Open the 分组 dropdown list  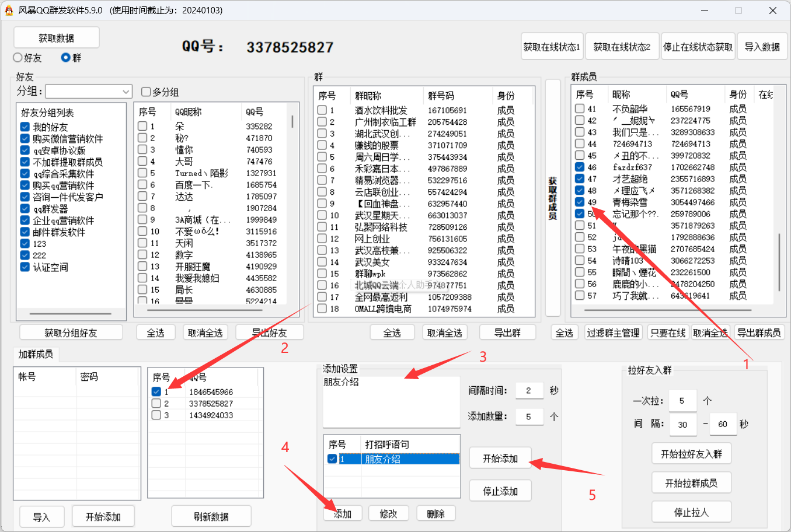point(89,92)
